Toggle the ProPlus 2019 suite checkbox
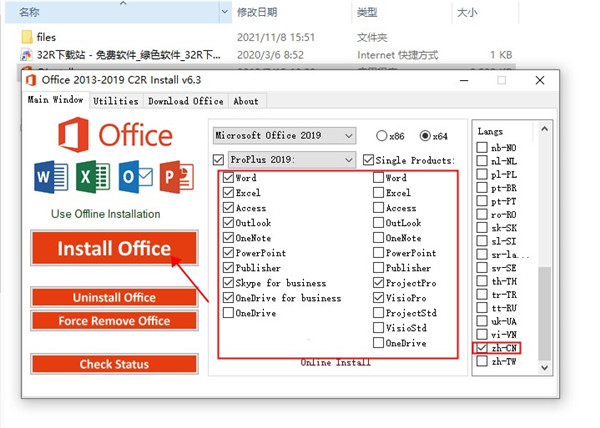This screenshot has height=428, width=600. coord(218,160)
